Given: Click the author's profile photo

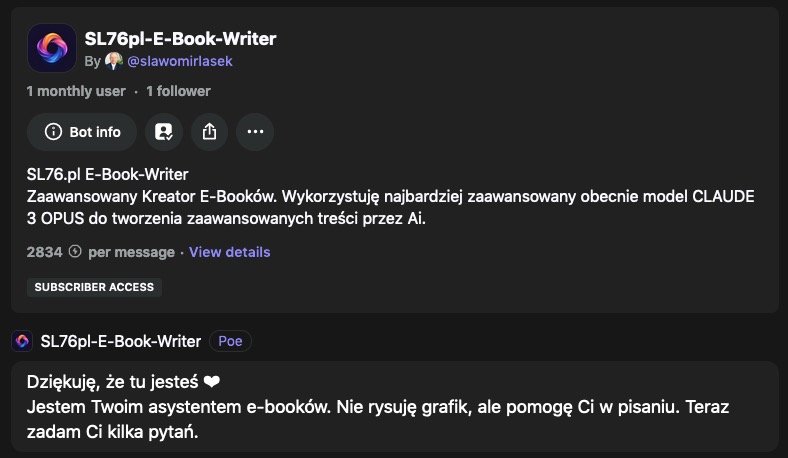Looking at the screenshot, I should (x=114, y=61).
